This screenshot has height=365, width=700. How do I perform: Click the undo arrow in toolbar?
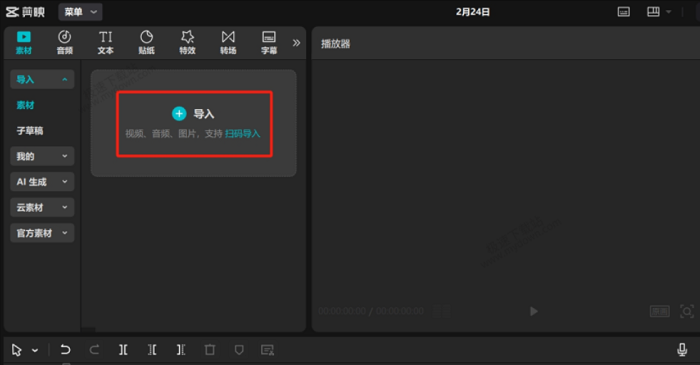(65, 349)
